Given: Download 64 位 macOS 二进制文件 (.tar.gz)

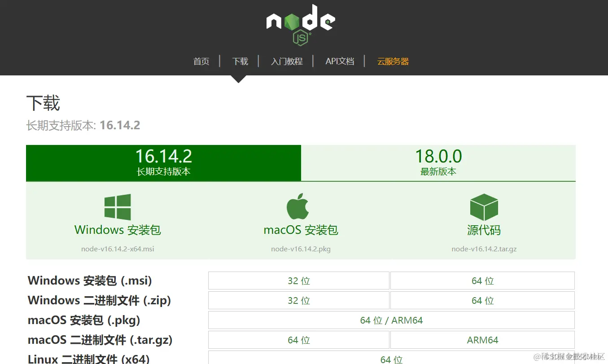Looking at the screenshot, I should (x=299, y=340).
